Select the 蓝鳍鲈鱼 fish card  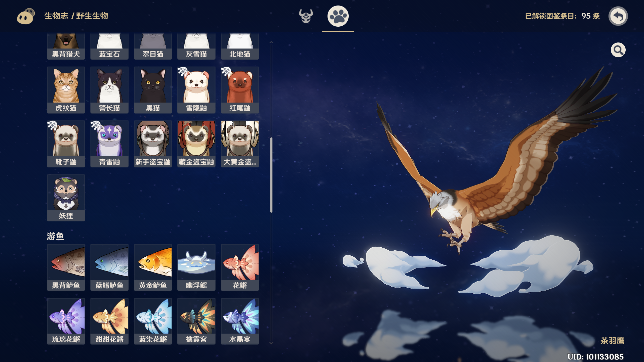pyautogui.click(x=109, y=267)
